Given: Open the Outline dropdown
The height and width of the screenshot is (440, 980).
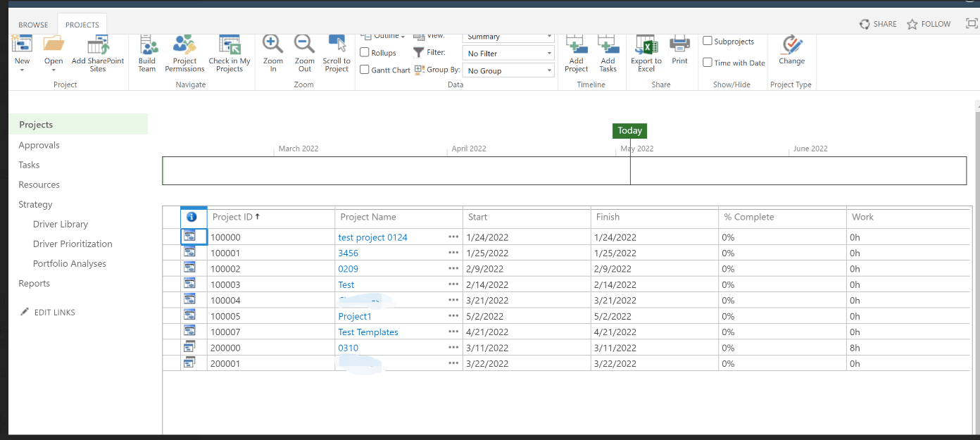Looking at the screenshot, I should click(384, 37).
